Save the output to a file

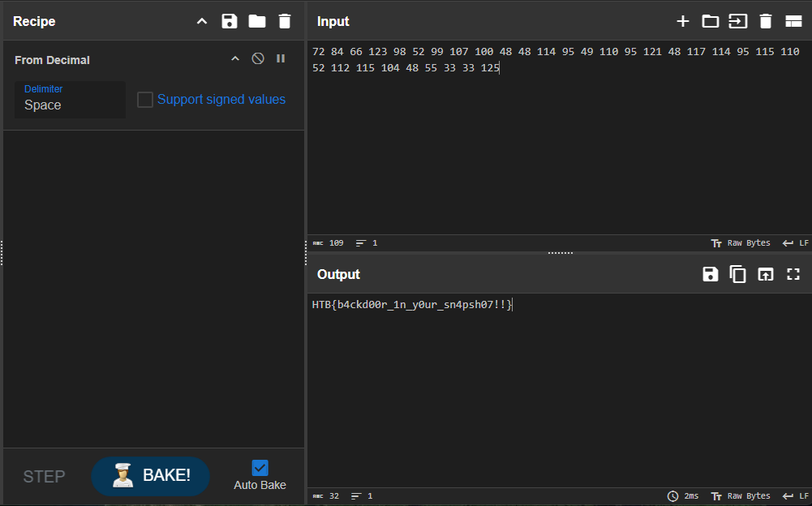click(711, 274)
